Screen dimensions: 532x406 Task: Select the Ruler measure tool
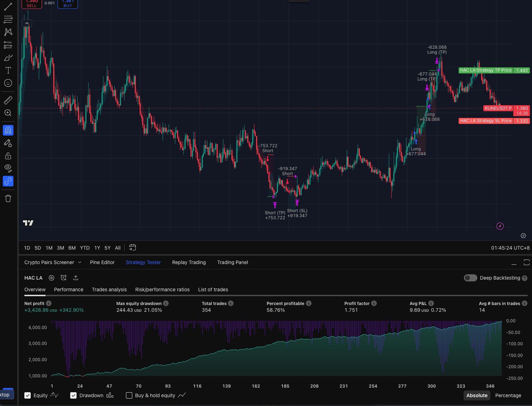(8, 100)
